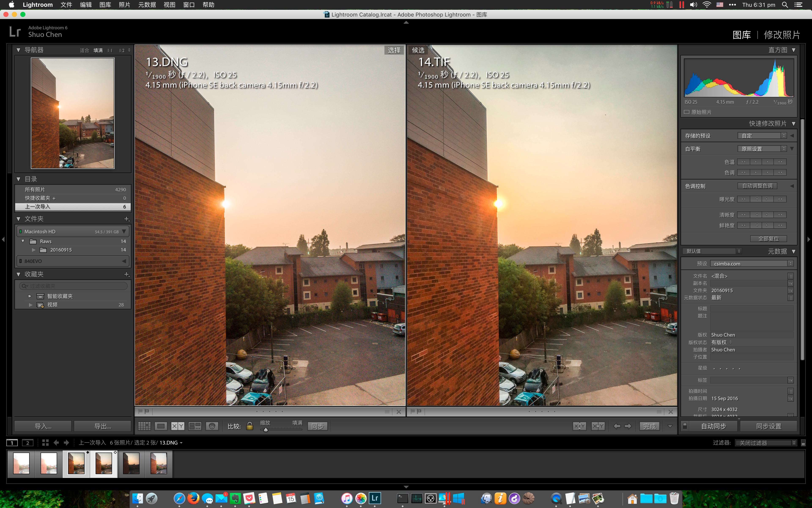The image size is (812, 508).
Task: Flag 13.DNG as pick
Action: (140, 411)
